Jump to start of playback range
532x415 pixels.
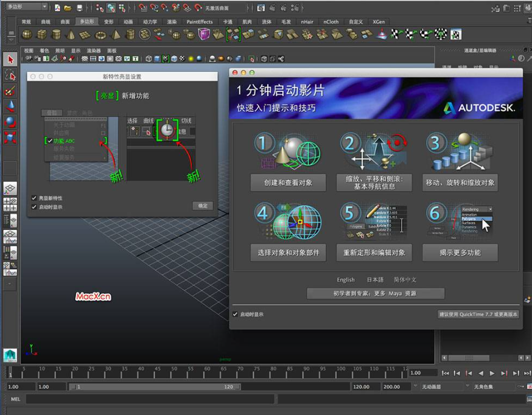click(446, 373)
